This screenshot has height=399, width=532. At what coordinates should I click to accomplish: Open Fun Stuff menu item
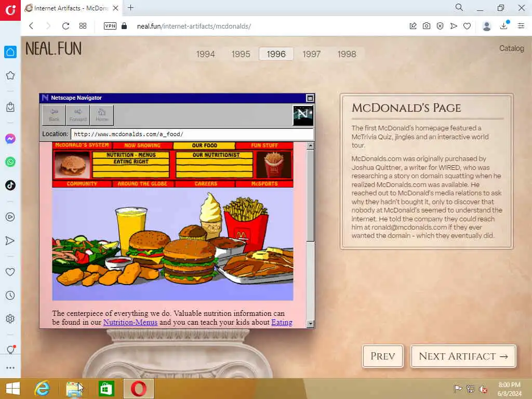264,145
